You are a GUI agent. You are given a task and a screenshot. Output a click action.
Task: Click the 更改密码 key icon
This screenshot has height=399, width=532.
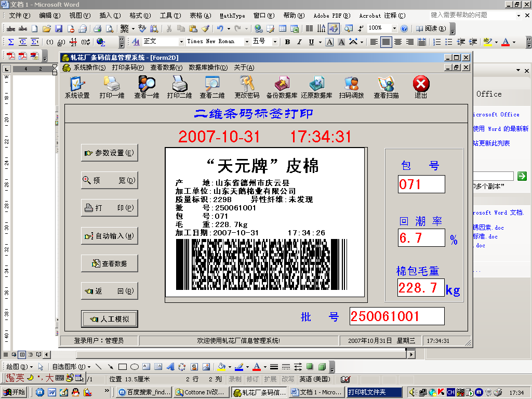tap(247, 87)
